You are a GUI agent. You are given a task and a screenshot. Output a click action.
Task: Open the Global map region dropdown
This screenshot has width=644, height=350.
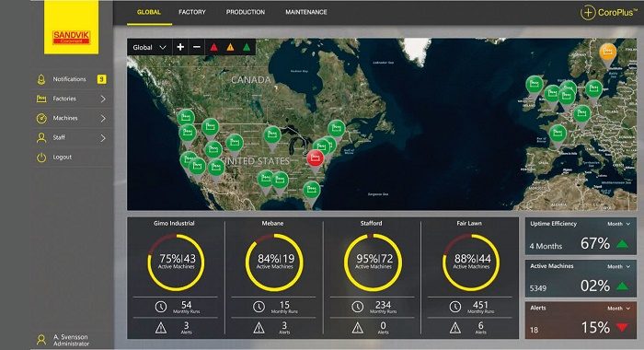point(149,47)
